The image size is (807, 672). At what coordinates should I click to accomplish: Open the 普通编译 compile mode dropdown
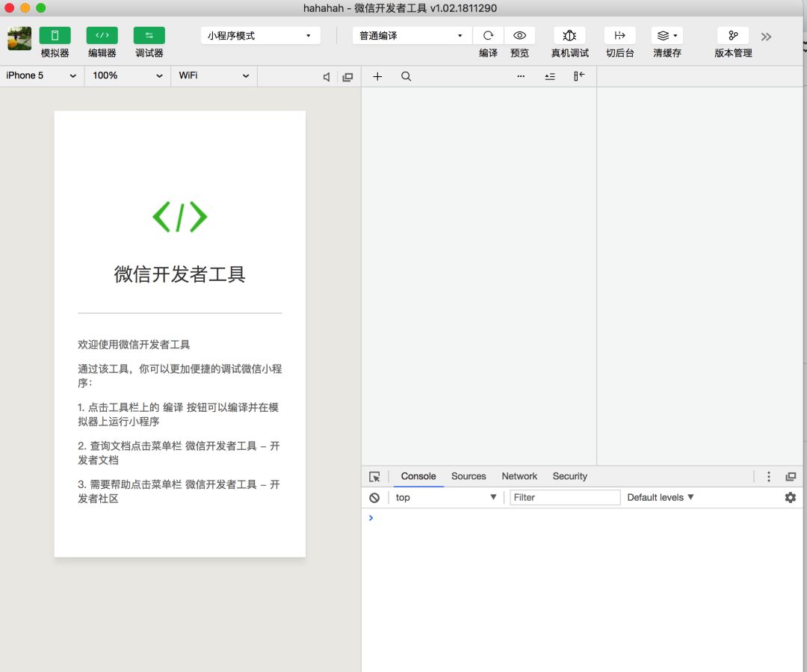(x=412, y=36)
